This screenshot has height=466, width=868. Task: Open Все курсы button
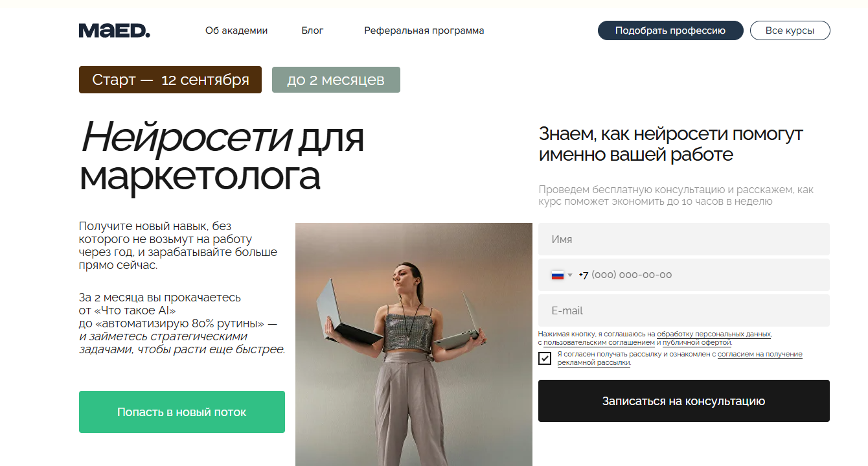click(790, 30)
